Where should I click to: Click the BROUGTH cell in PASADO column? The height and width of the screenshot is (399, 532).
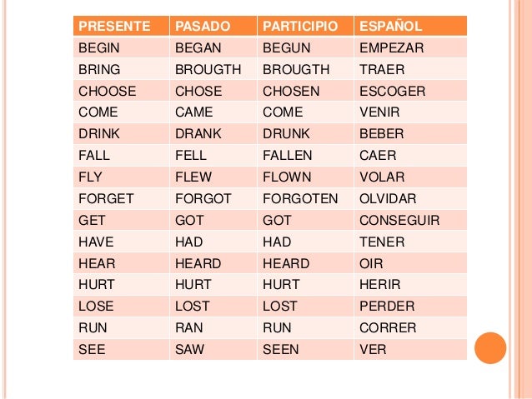[213, 69]
